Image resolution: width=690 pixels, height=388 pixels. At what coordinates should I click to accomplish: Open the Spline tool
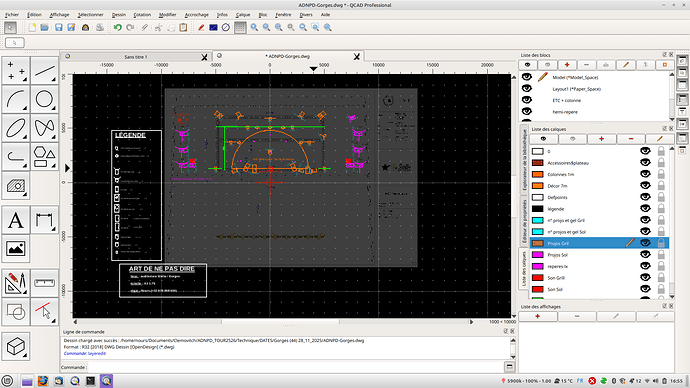44,128
